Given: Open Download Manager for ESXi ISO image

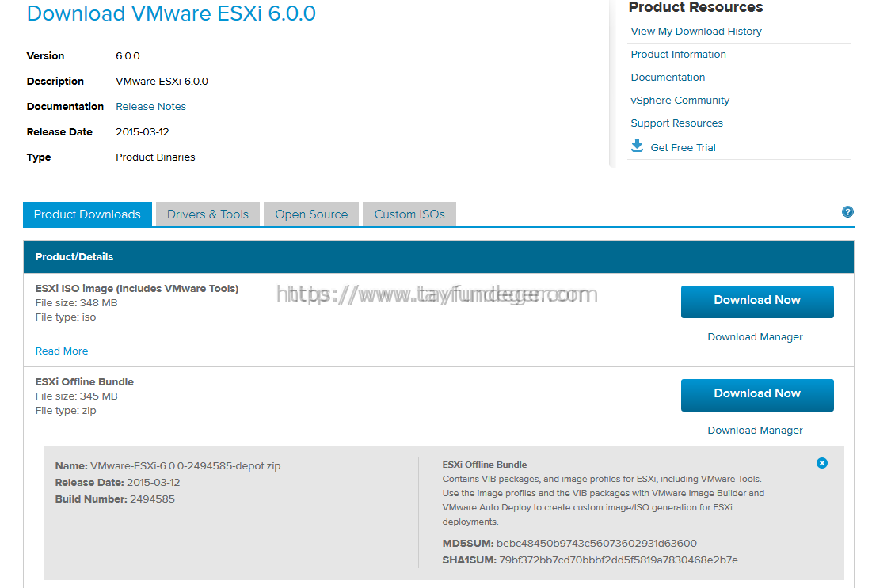Looking at the screenshot, I should tap(755, 337).
